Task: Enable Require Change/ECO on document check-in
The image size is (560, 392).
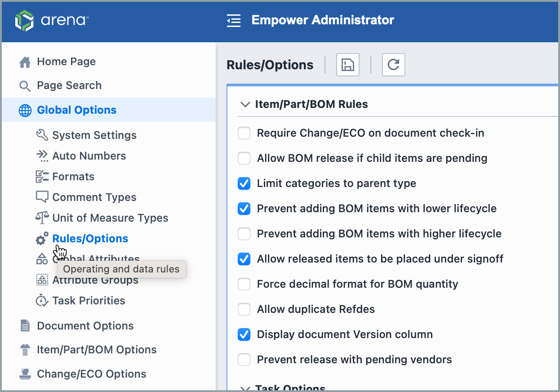Action: click(244, 133)
